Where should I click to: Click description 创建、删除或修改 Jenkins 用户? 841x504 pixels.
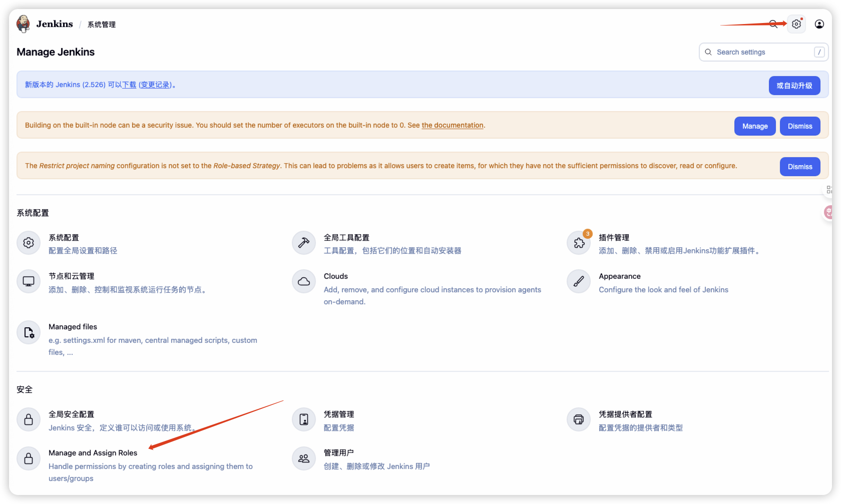pos(377,466)
